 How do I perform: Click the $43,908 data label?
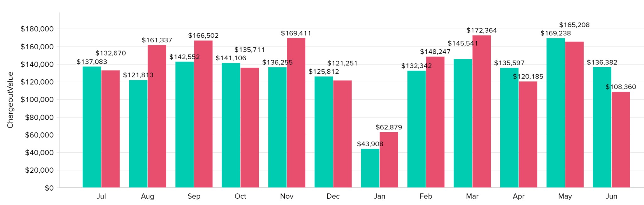[x=370, y=144]
